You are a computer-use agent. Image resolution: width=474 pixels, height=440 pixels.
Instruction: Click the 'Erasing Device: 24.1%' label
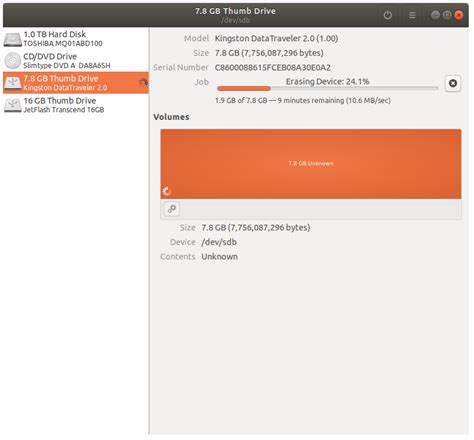[x=327, y=81]
